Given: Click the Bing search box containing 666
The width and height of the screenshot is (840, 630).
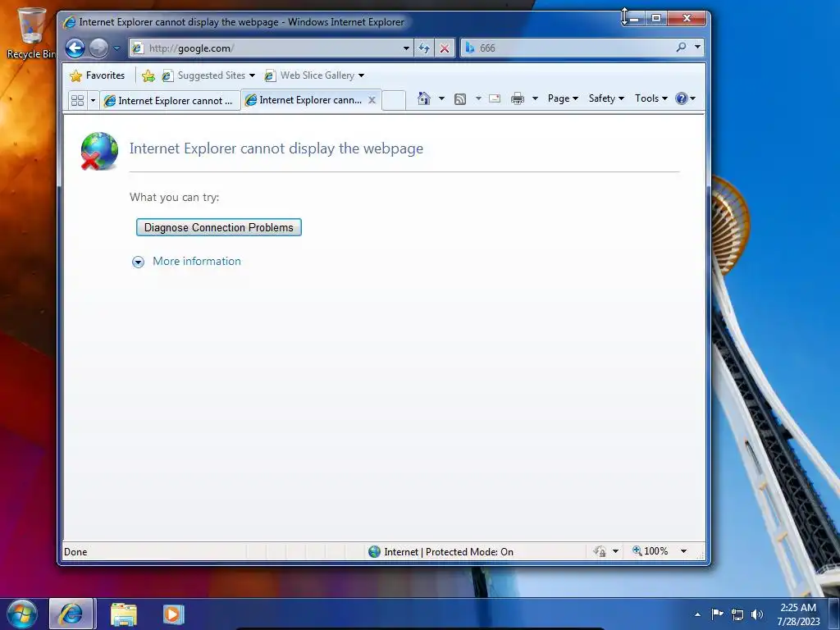Looking at the screenshot, I should [x=568, y=48].
